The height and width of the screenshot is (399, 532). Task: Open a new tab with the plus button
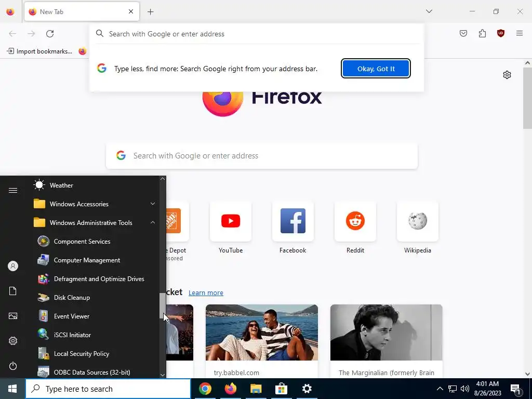click(x=150, y=12)
